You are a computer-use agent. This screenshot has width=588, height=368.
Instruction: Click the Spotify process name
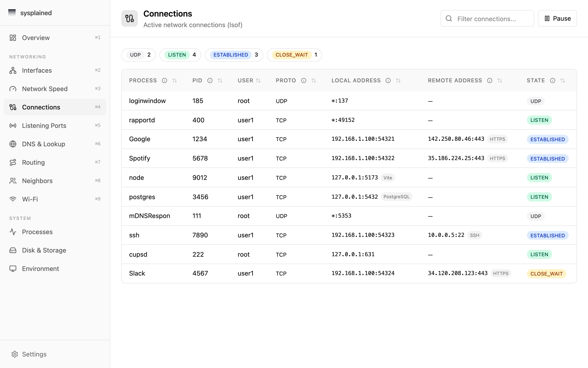(x=139, y=158)
